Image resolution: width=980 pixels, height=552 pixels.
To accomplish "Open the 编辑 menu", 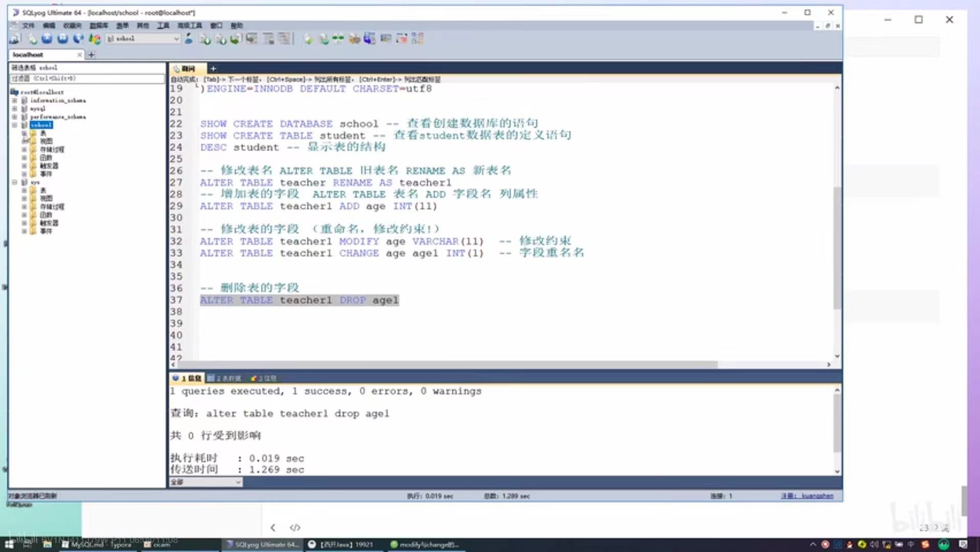I will click(49, 26).
